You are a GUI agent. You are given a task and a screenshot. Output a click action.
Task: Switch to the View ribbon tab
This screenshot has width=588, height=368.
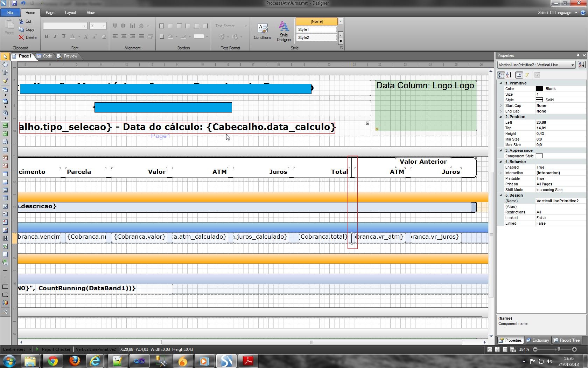click(x=91, y=13)
